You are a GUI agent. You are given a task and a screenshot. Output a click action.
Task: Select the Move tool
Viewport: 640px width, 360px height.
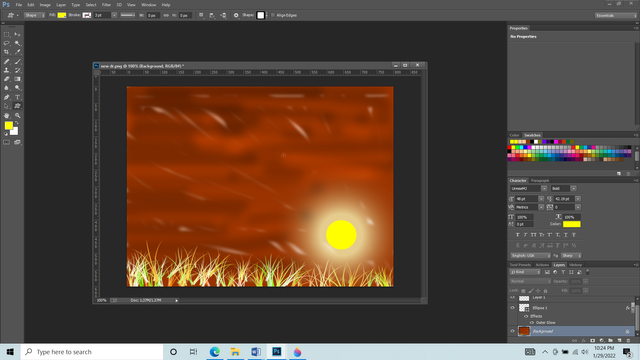[17, 34]
